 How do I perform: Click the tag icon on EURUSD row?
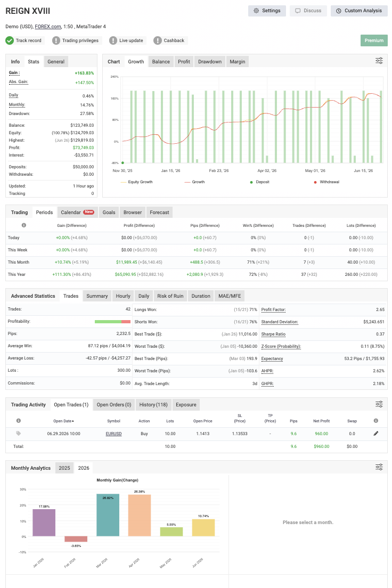point(19,434)
